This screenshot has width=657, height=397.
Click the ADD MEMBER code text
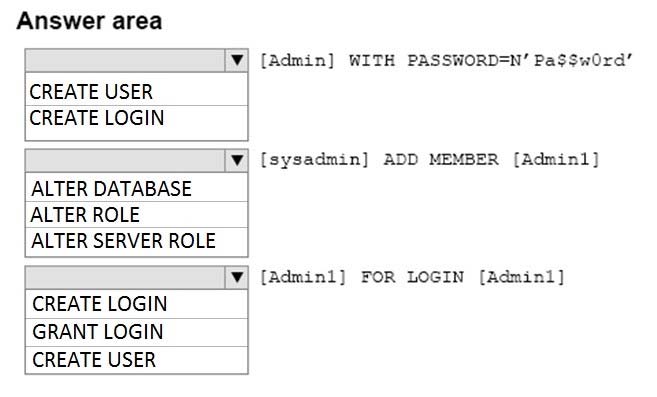click(441, 160)
